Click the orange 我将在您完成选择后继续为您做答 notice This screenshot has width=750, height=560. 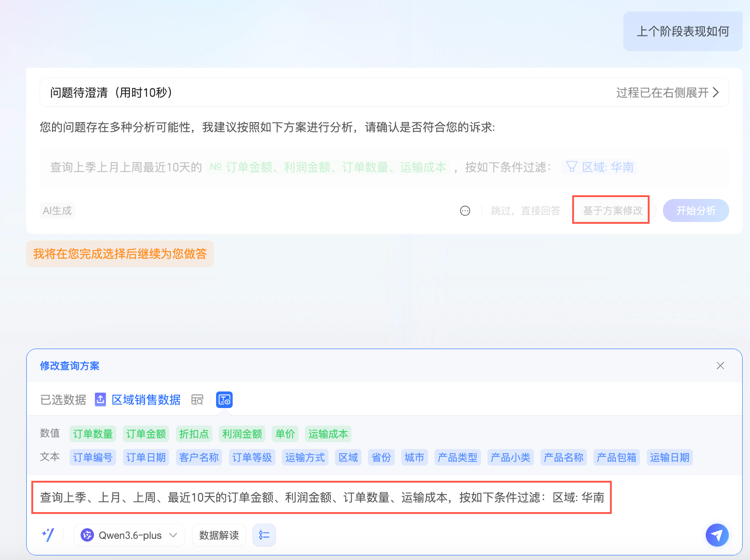click(120, 254)
